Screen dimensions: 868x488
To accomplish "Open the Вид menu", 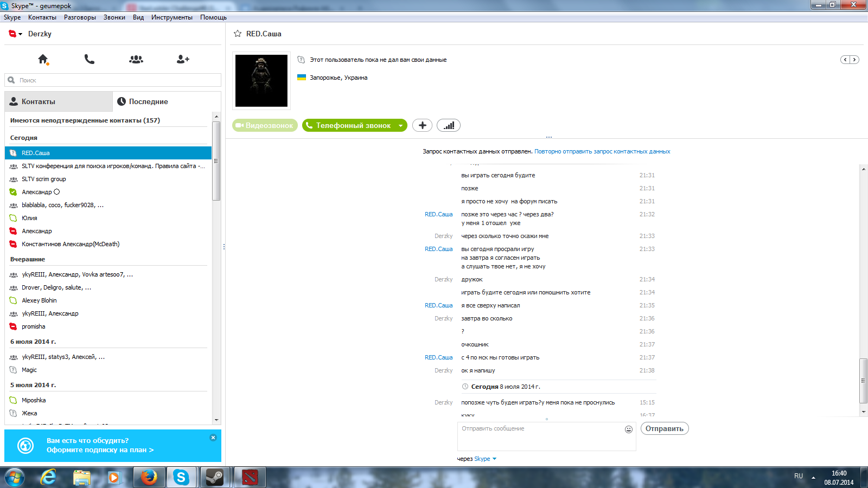I will [x=138, y=17].
